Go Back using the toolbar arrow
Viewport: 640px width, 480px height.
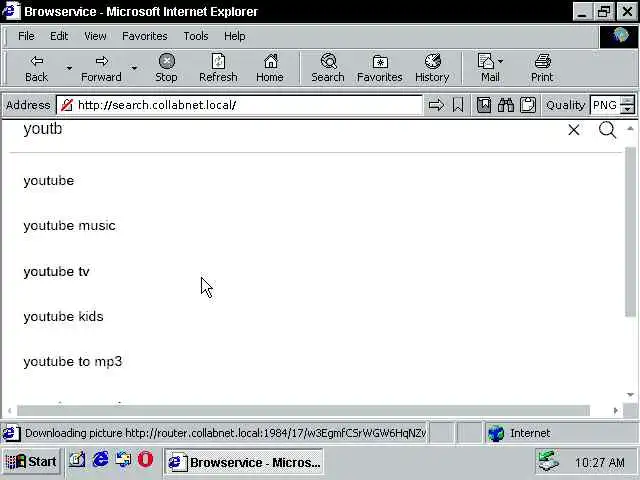36,68
